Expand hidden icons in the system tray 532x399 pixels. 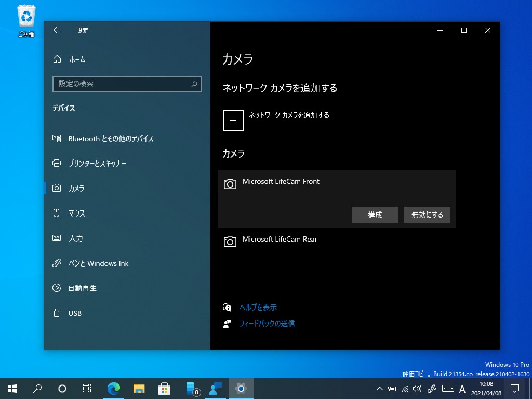click(379, 388)
